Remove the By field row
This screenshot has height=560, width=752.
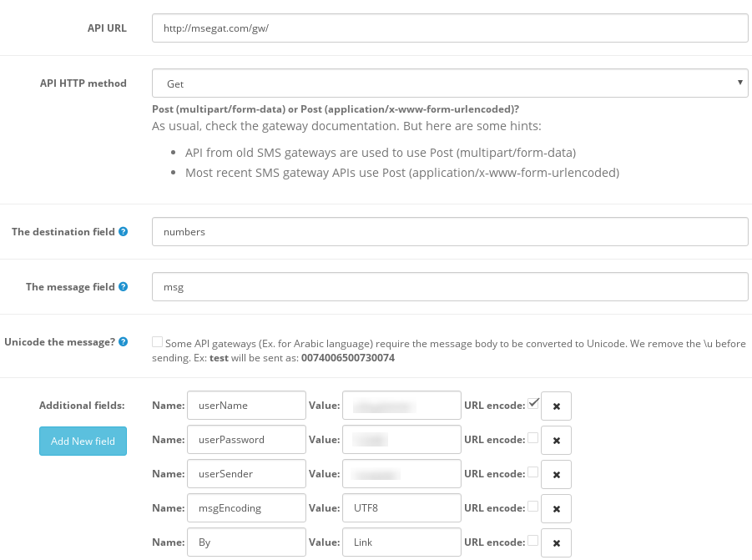point(557,542)
